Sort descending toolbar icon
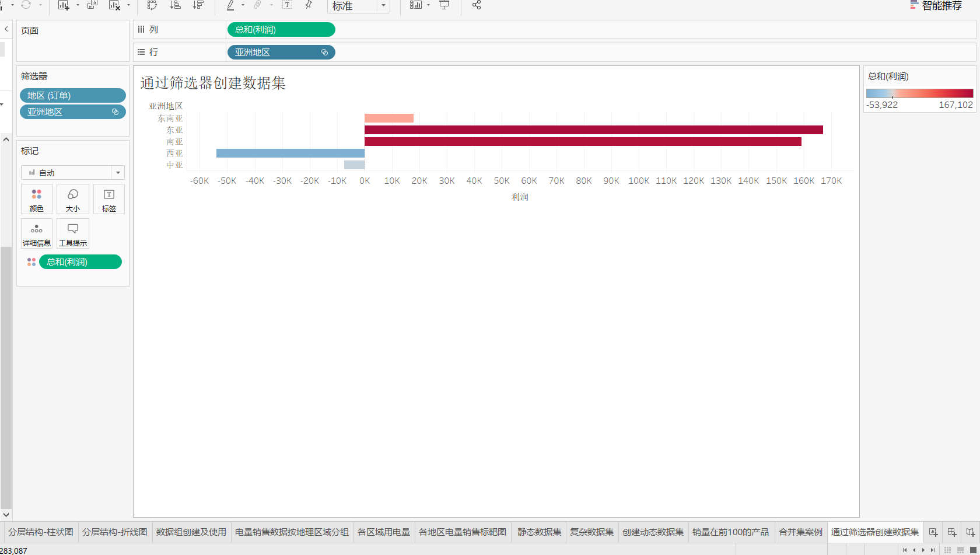980x555 pixels. (198, 5)
